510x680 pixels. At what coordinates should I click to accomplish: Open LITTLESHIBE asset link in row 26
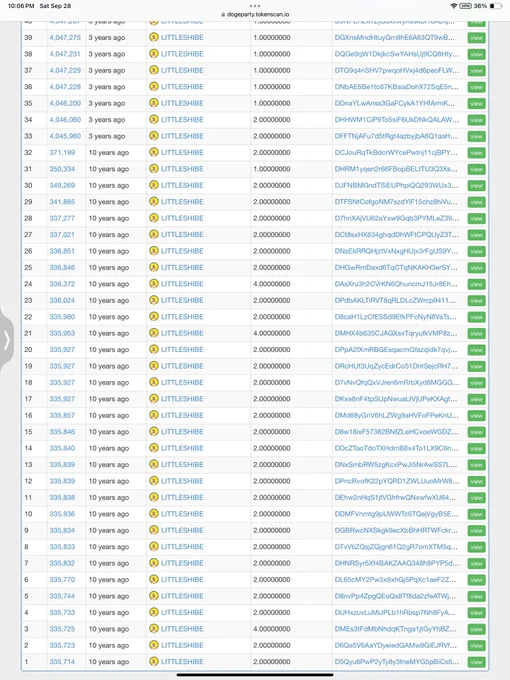coord(182,251)
